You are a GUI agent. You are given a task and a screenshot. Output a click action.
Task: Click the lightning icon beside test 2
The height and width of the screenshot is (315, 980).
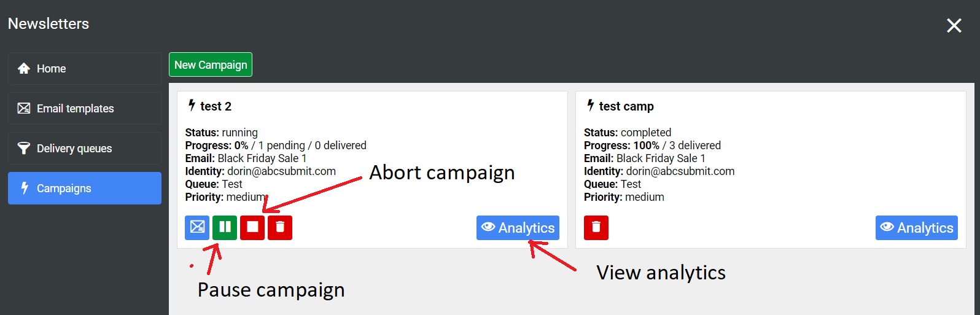192,106
